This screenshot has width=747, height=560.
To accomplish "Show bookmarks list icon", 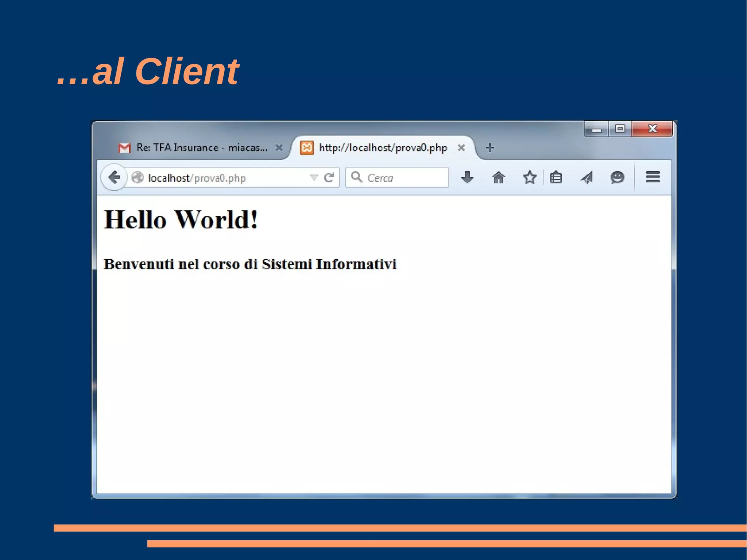I will (556, 177).
